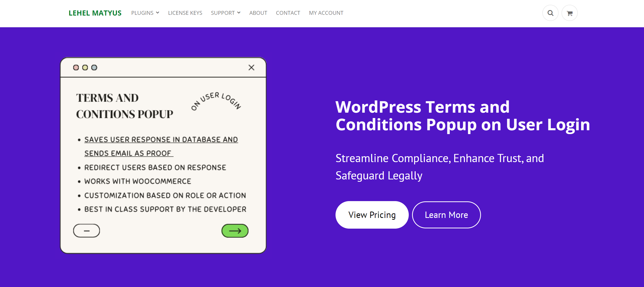
Task: Click the minimize button on the popup mockup
Action: [86, 230]
